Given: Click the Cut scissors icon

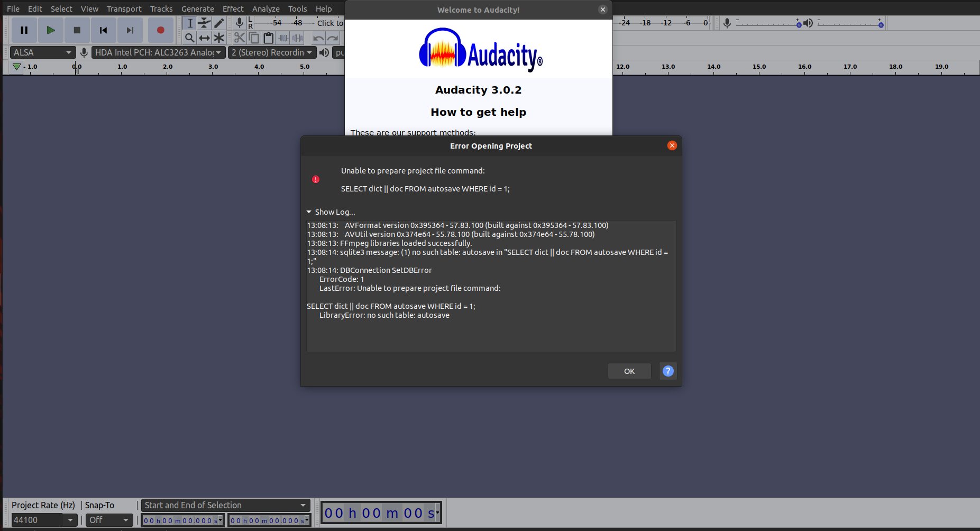Looking at the screenshot, I should (240, 38).
